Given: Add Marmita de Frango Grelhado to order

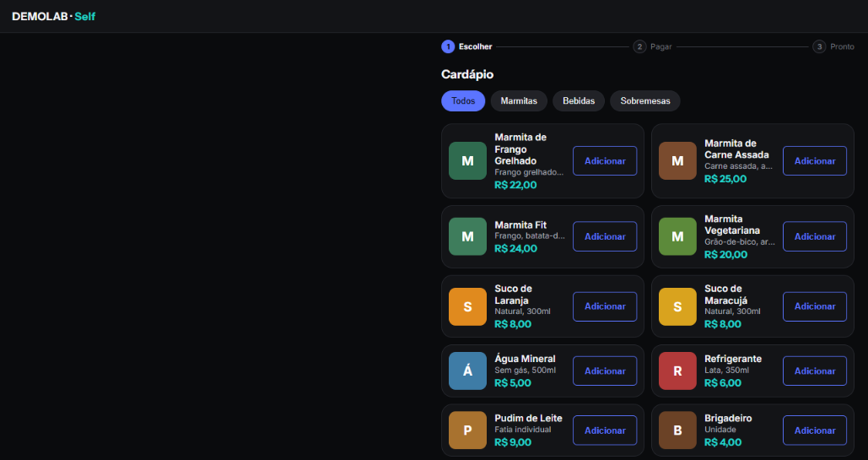Looking at the screenshot, I should tap(605, 160).
